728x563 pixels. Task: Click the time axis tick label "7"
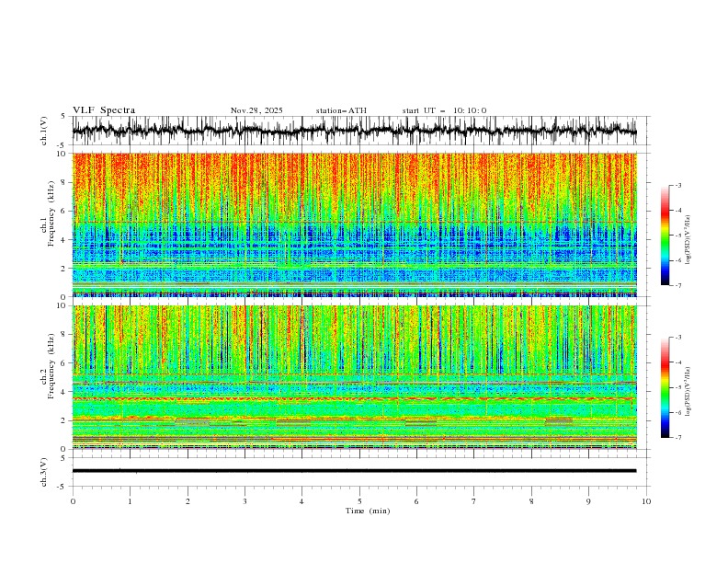click(474, 501)
